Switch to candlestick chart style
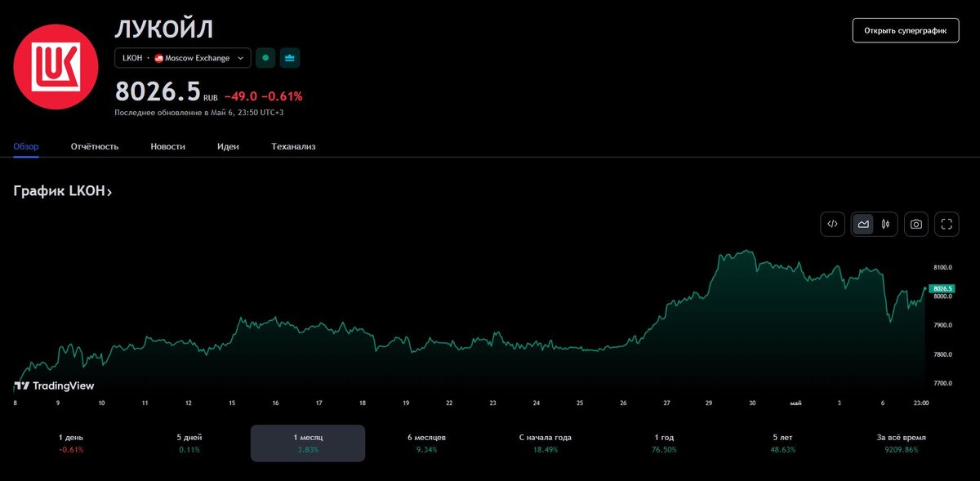Screen dimensions: 980x481 point(885,224)
